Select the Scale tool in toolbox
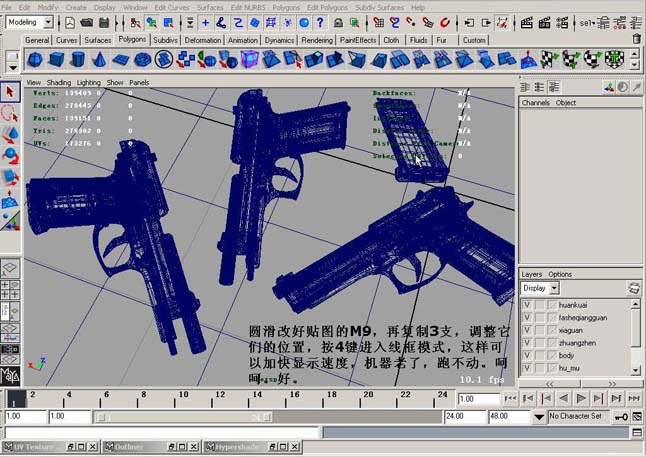This screenshot has height=457, width=646. click(x=10, y=177)
